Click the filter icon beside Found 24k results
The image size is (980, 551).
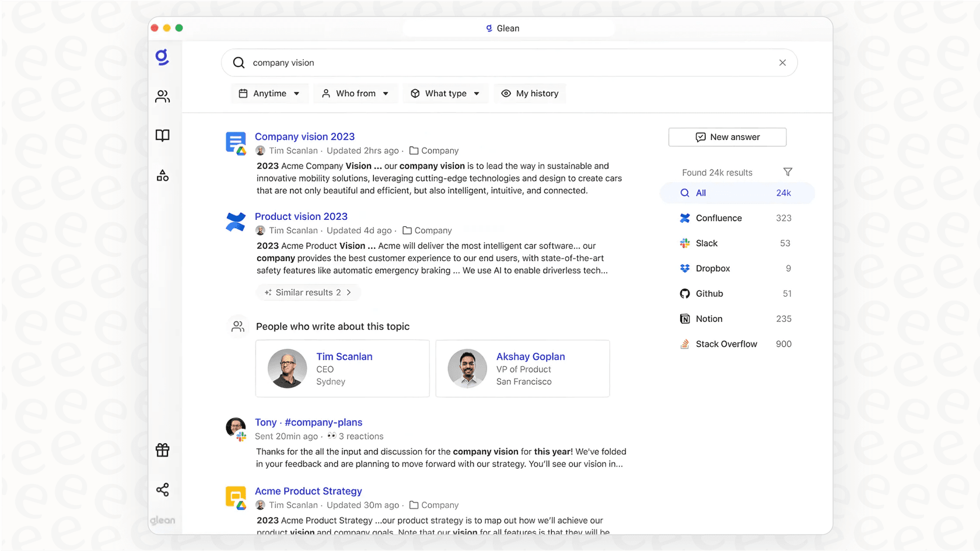coord(787,172)
